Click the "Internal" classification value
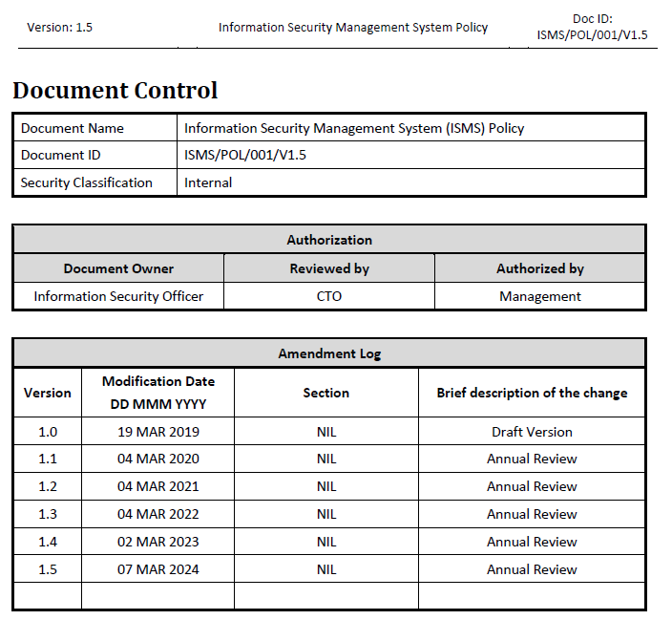 [x=208, y=182]
